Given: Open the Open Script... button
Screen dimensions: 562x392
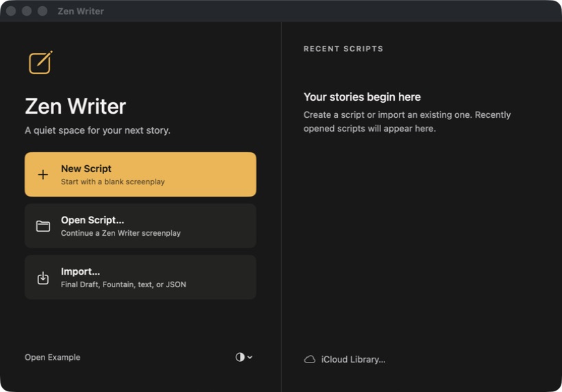Looking at the screenshot, I should click(x=140, y=226).
